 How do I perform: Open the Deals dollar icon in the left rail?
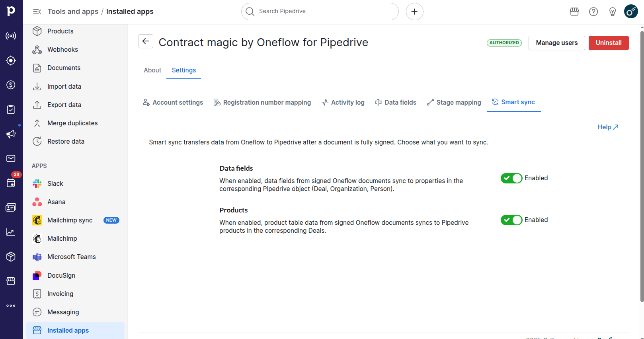tap(11, 85)
